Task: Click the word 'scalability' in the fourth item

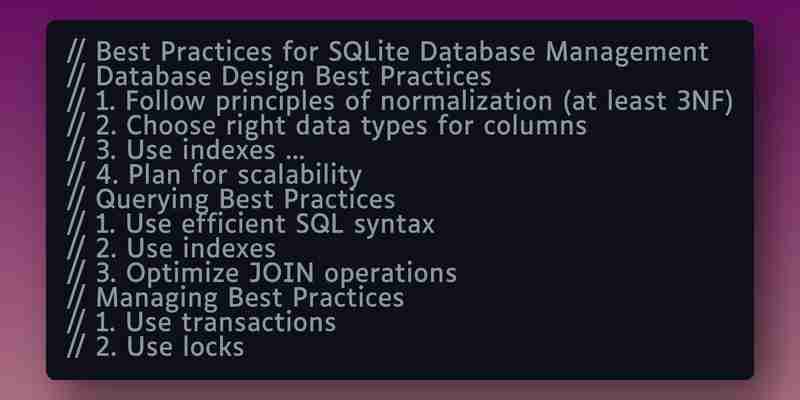Action: 300,175
